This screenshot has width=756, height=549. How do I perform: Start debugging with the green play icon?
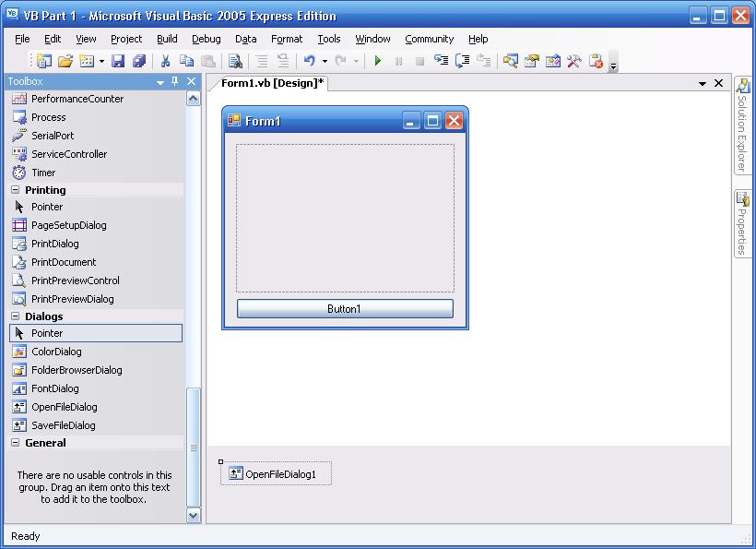click(378, 61)
